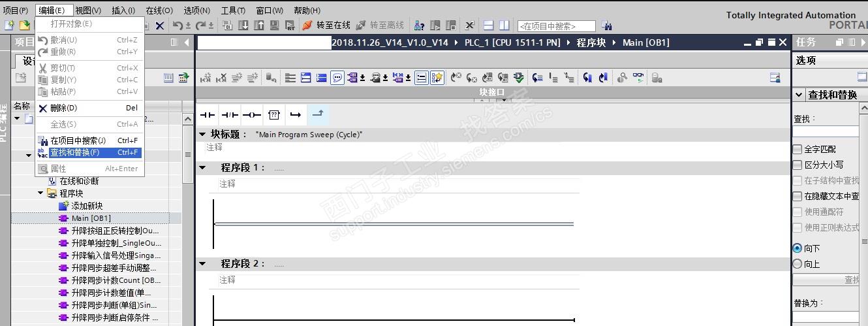Click the 在项目中搜索 search field
The height and width of the screenshot is (326, 868).
pyautogui.click(x=556, y=26)
